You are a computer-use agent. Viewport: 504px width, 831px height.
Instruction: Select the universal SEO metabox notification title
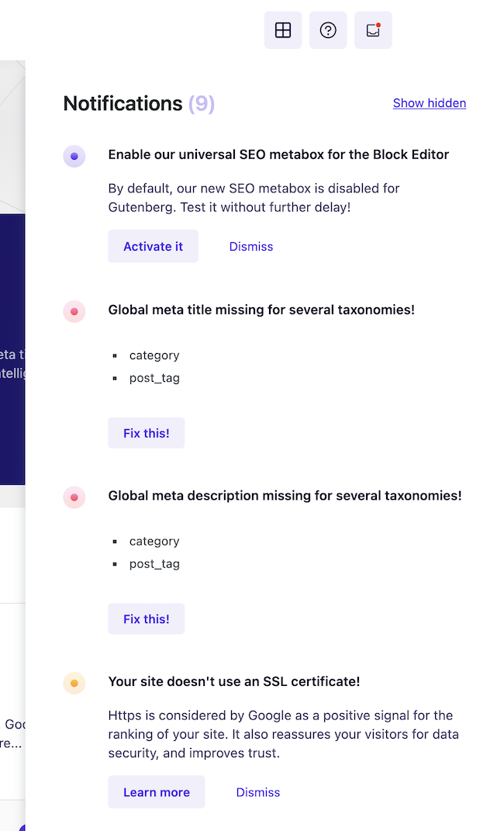278,154
